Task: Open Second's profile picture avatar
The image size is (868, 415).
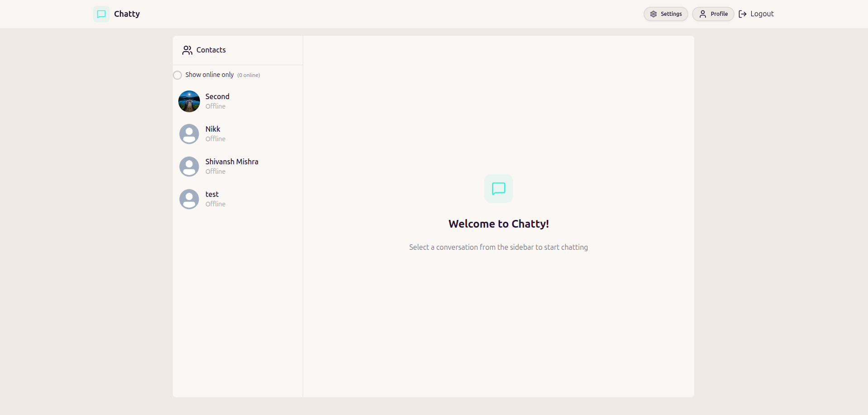Action: 189,101
